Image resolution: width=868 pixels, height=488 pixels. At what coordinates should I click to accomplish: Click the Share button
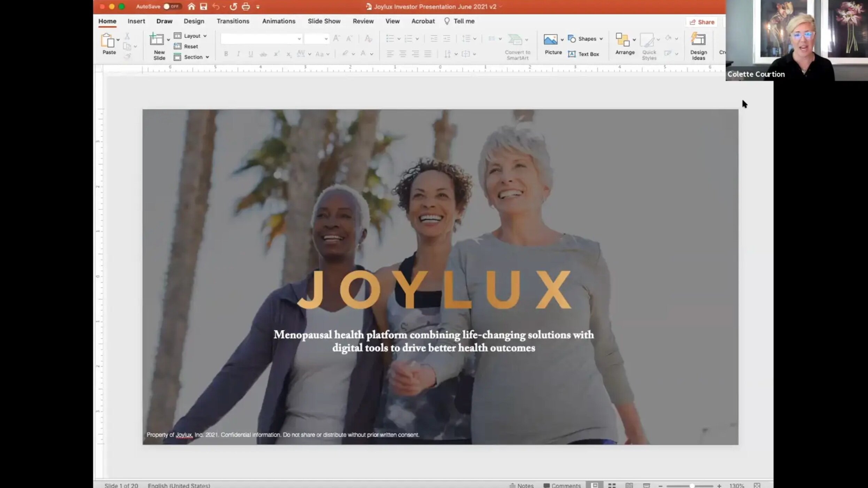[702, 22]
